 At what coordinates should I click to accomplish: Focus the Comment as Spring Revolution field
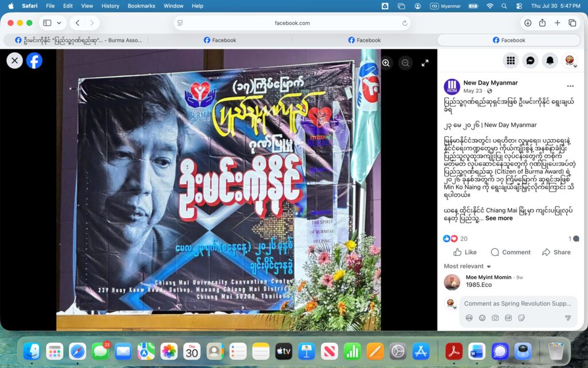point(518,304)
